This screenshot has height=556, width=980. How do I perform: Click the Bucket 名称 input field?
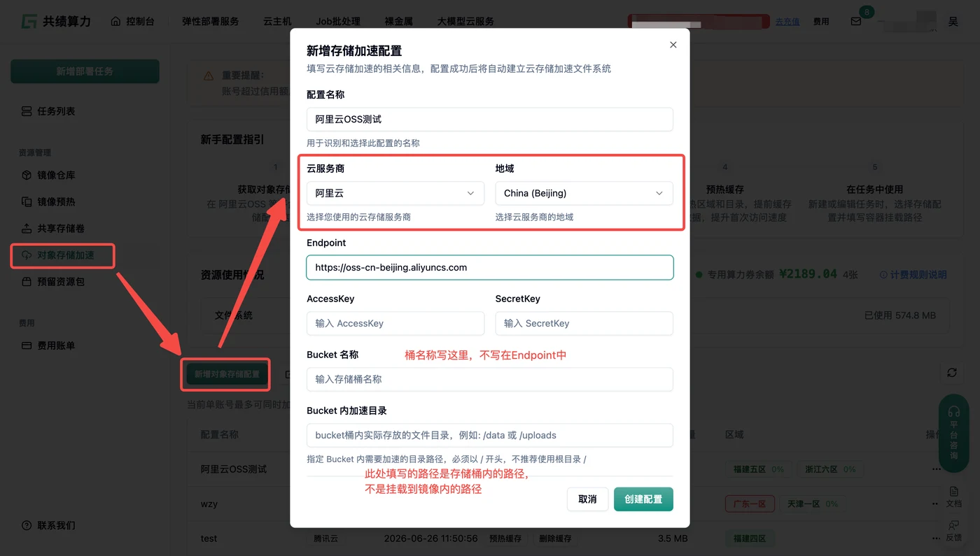click(x=489, y=379)
